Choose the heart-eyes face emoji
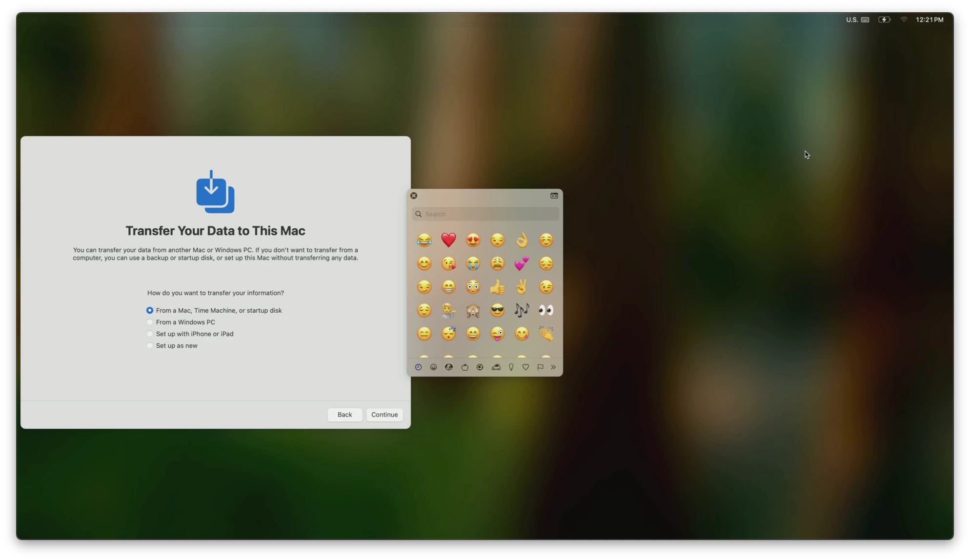This screenshot has width=970, height=560. [x=473, y=240]
